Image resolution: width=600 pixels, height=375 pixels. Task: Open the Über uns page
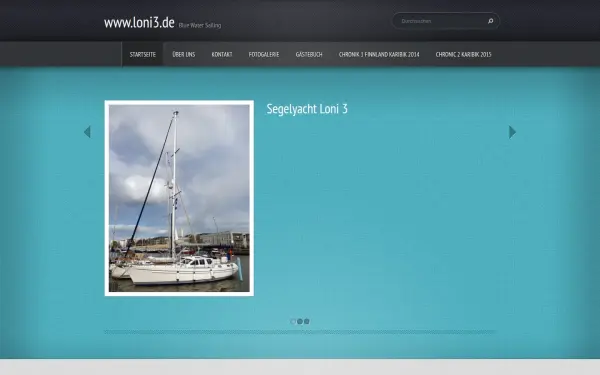pyautogui.click(x=184, y=54)
